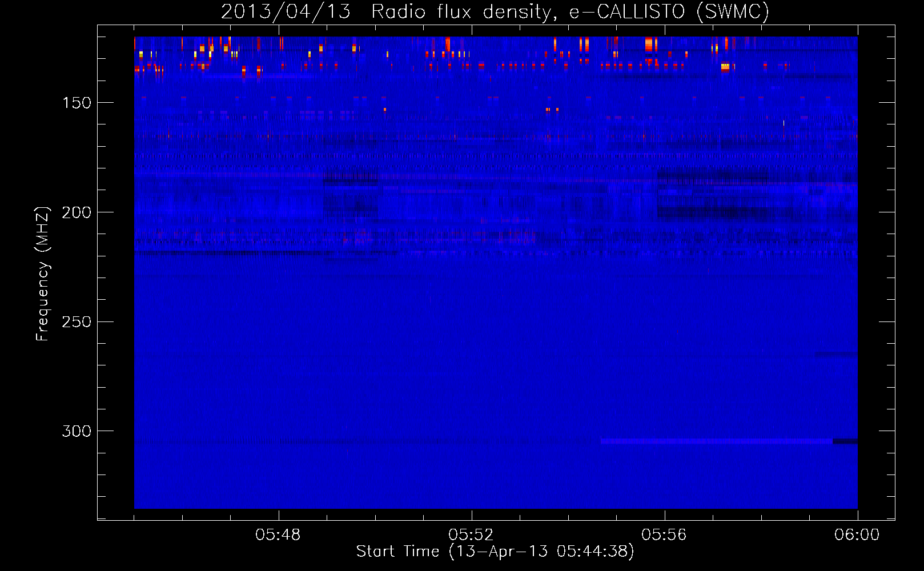Click the '250' frequency tick label
Viewport: 924px width, 571px height.
[77, 322]
